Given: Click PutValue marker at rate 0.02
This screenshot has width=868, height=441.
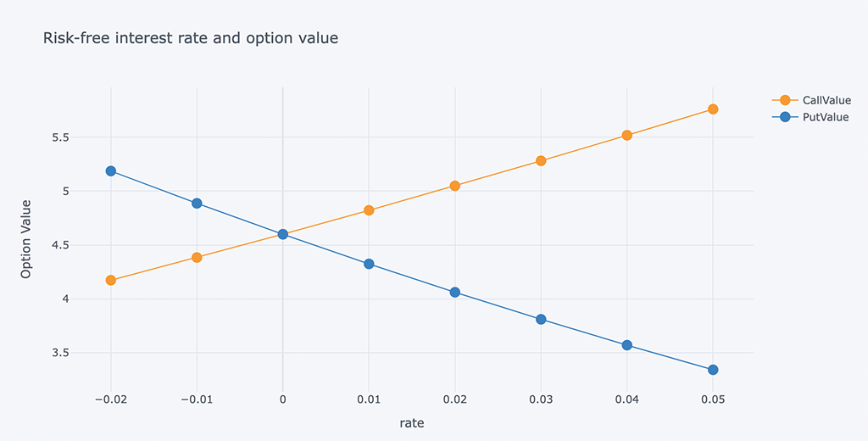Looking at the screenshot, I should [x=455, y=293].
